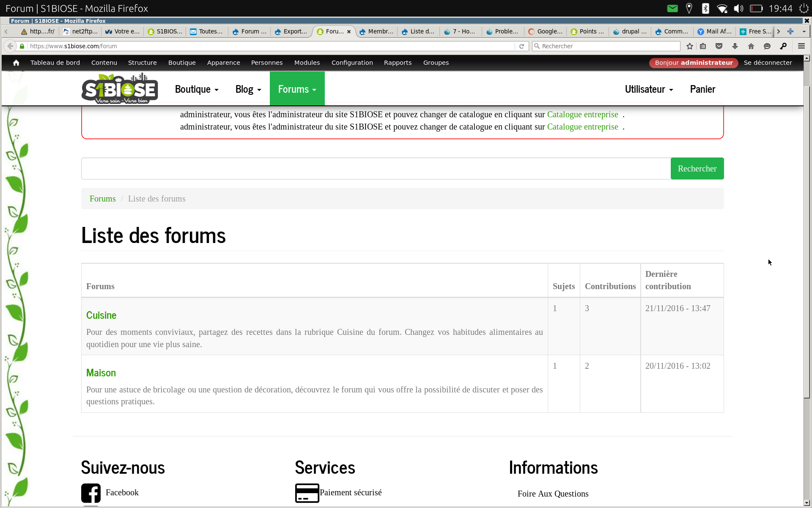The image size is (812, 508).
Task: Click the Firefox back arrow button
Action: pyautogui.click(x=11, y=46)
